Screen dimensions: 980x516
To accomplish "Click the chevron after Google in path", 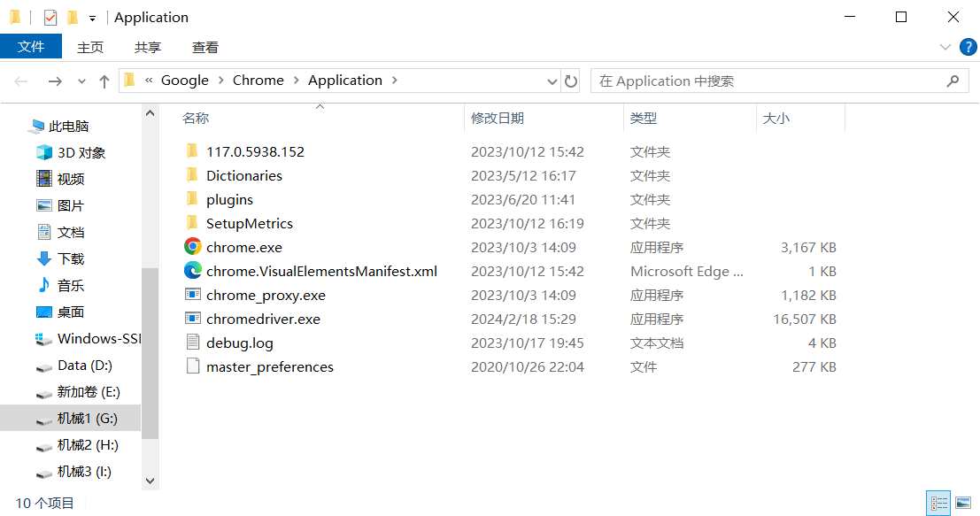I will 221,81.
